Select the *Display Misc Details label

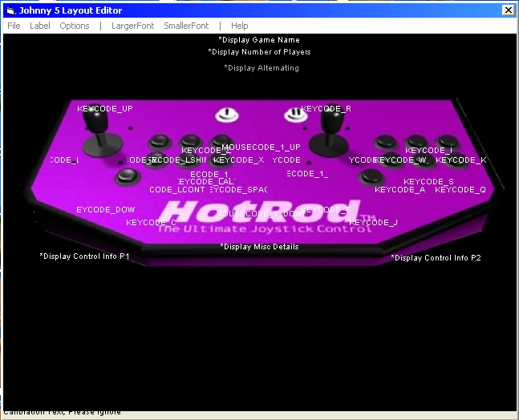click(x=260, y=247)
